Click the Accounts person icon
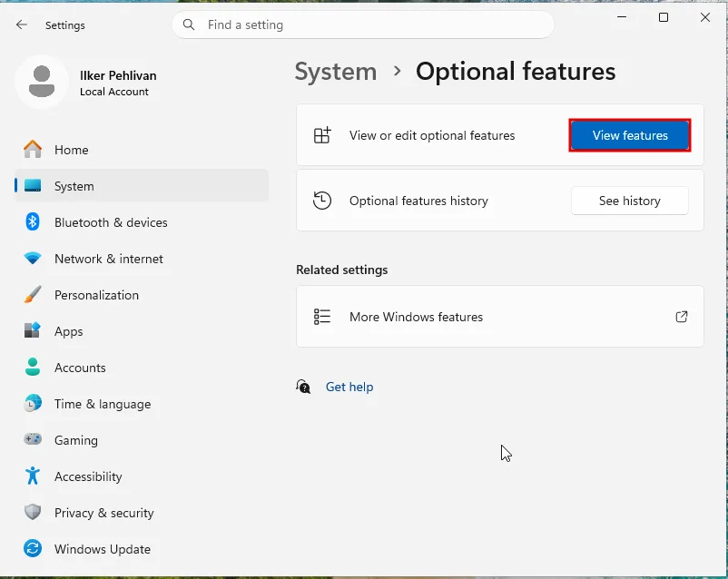The image size is (728, 579). click(x=33, y=367)
